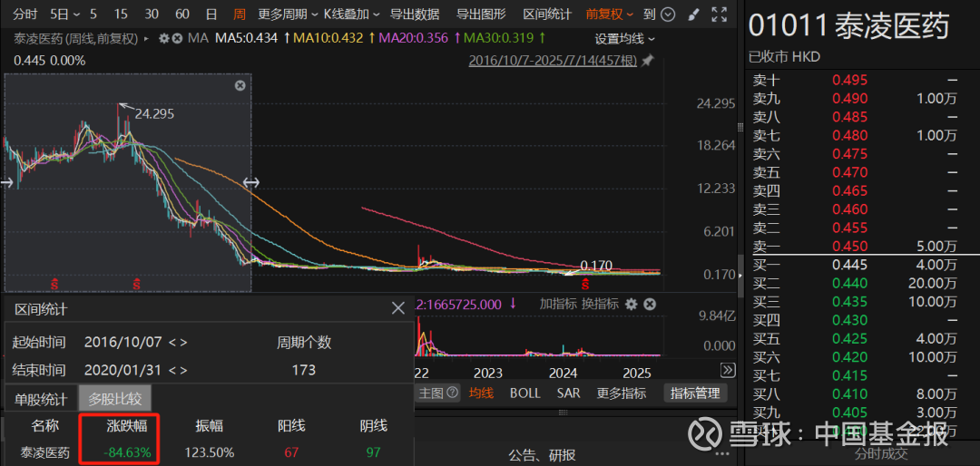980x466 pixels.
Task: Expand the 设置均线 dropdown
Action: [623, 38]
